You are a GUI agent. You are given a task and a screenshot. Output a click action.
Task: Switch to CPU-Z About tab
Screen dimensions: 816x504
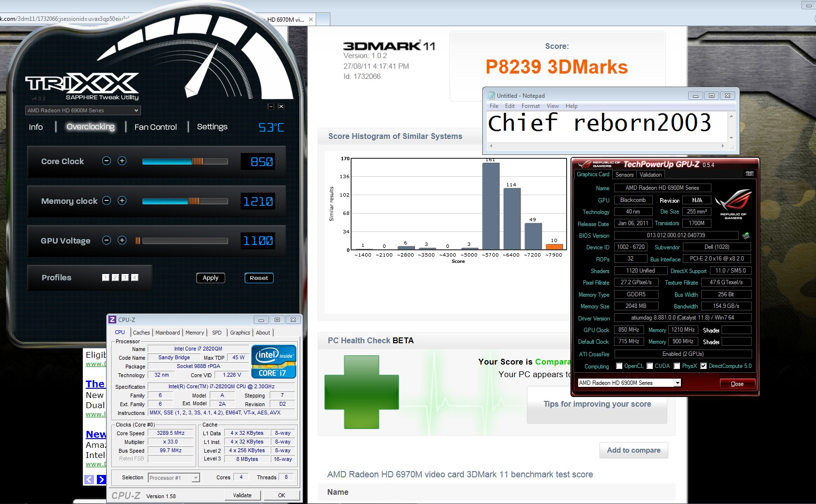tap(263, 333)
